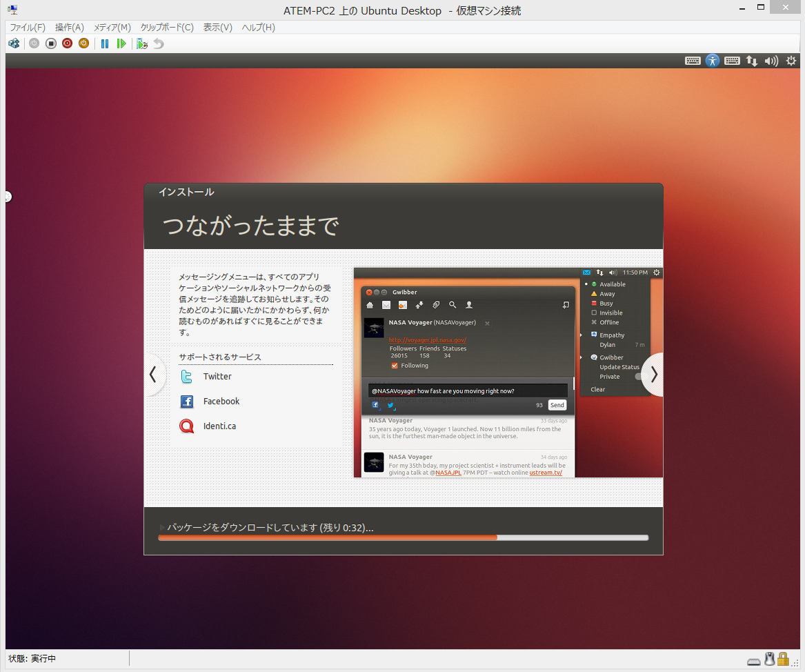The height and width of the screenshot is (672, 805).
Task: Send Ctrl+Alt+Del to the virtual machine
Action: pyautogui.click(x=14, y=43)
